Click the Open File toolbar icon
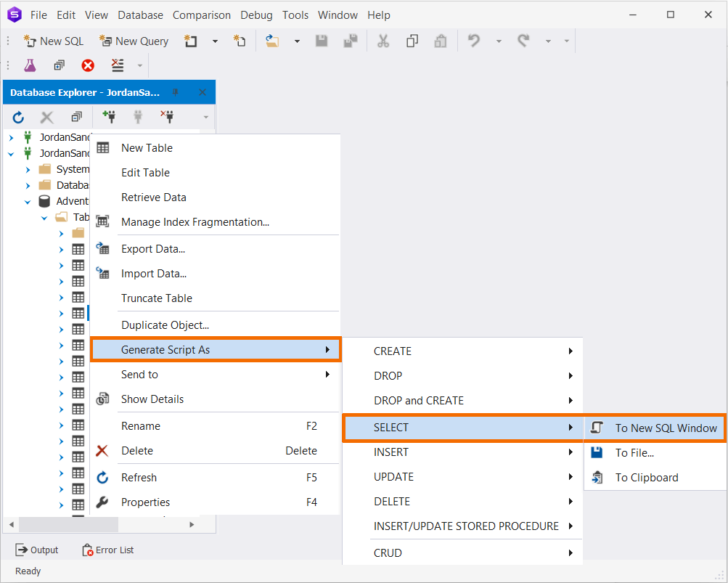 (272, 41)
